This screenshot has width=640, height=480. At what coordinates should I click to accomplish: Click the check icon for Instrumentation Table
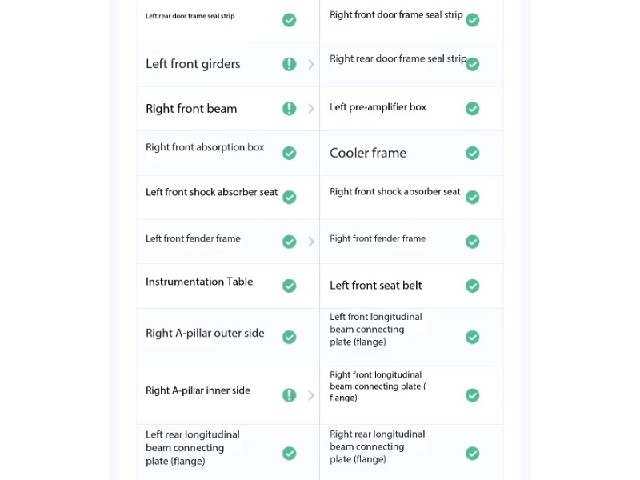point(289,286)
